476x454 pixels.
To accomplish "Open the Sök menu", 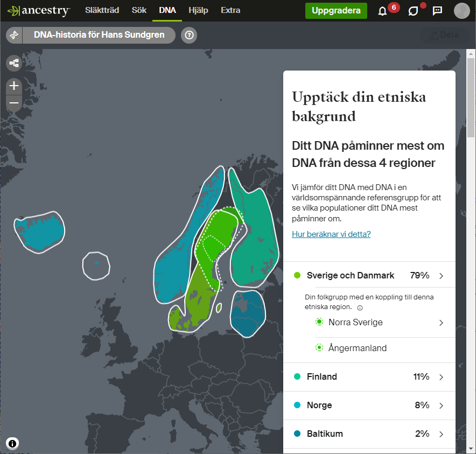I will (x=139, y=10).
